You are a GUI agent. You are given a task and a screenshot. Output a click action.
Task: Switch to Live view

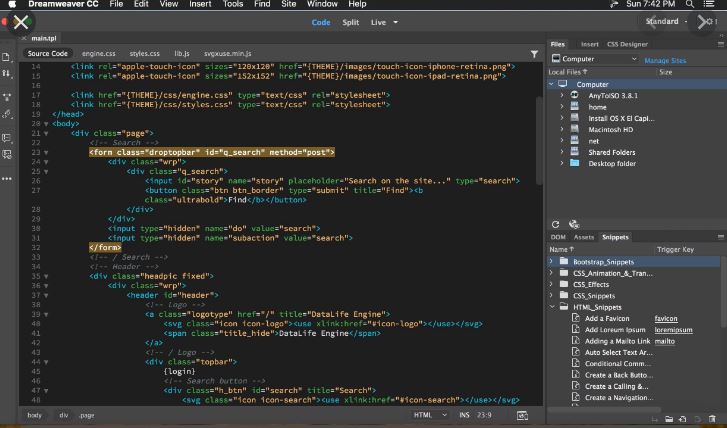click(x=378, y=22)
